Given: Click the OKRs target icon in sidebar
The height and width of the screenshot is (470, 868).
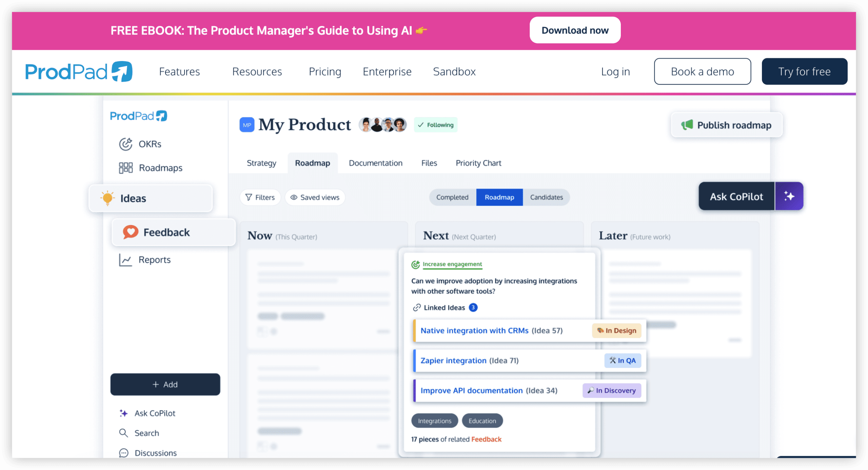Looking at the screenshot, I should (x=125, y=144).
